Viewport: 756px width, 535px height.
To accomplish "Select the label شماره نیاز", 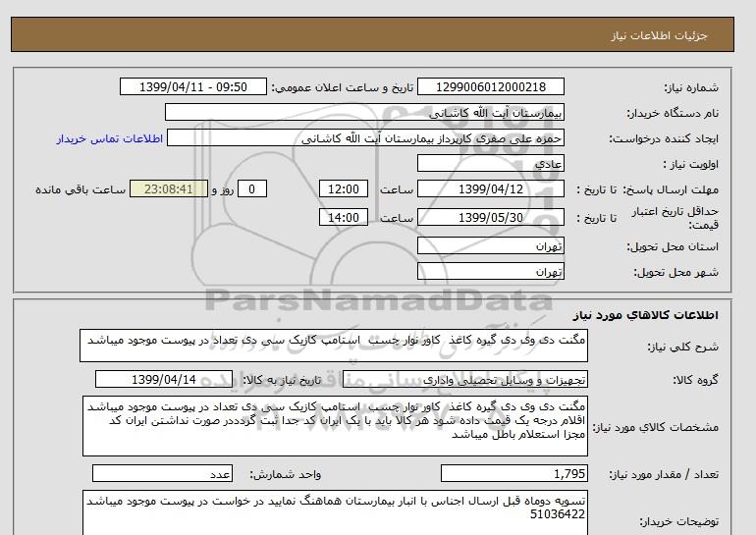I will [691, 87].
